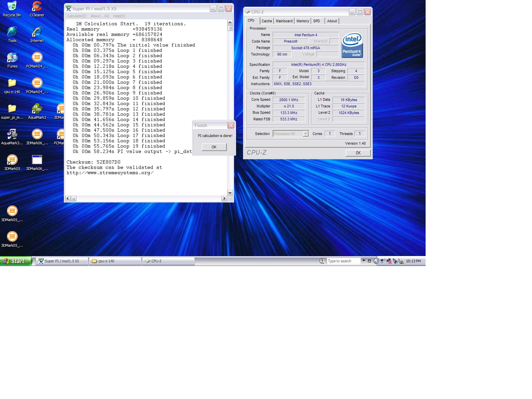Switch to the Memory tab in CPU-Z
This screenshot has height=399, width=532.
point(303,21)
